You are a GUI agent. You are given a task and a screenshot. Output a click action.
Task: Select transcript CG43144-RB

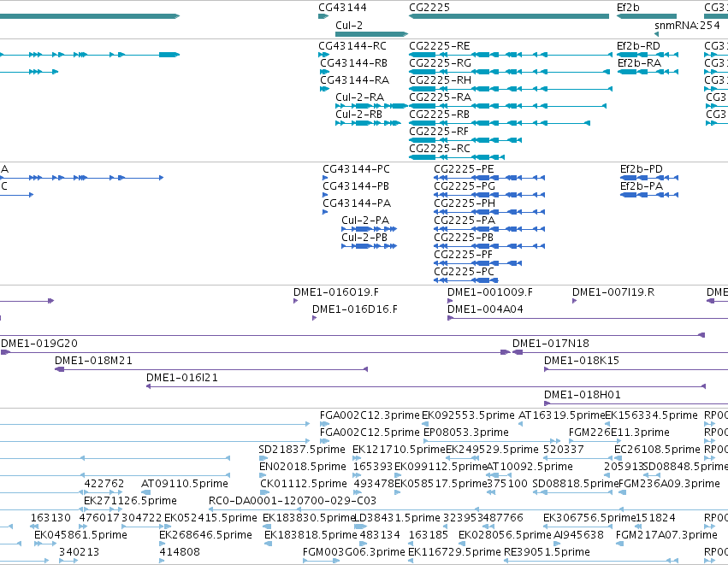[353, 63]
